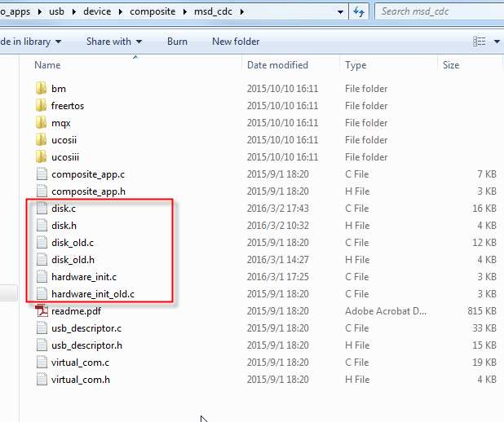Select the composite_app.c file name
Viewport: 504px width, 422px height.
88,174
